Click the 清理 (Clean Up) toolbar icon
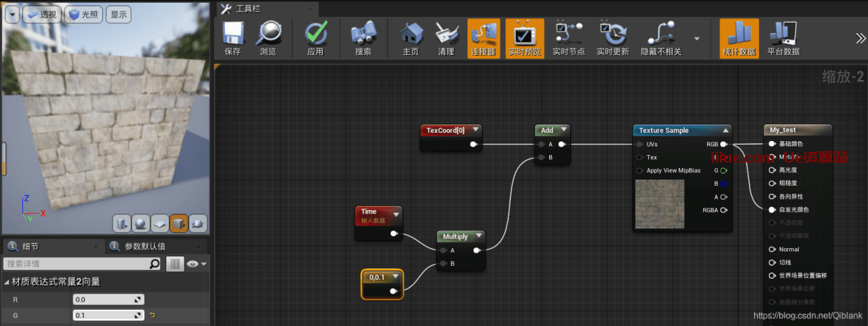Screen dimensions: 868x326 pyautogui.click(x=446, y=34)
